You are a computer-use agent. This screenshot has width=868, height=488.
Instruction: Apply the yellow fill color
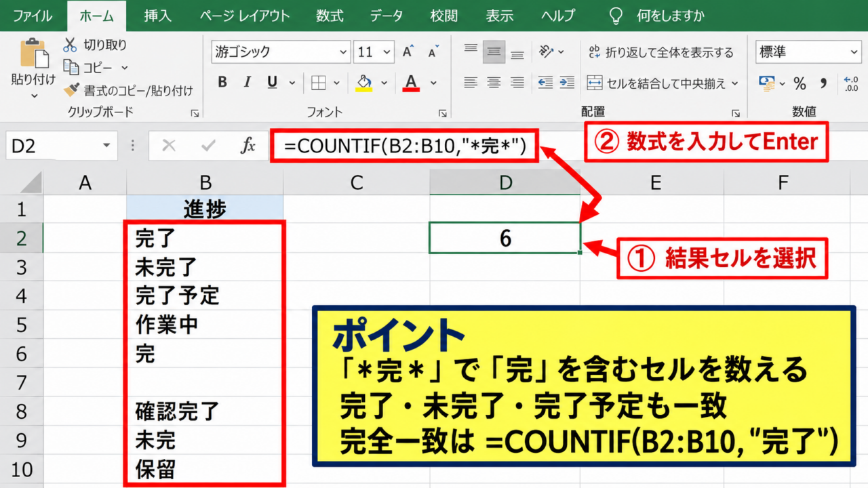[364, 83]
